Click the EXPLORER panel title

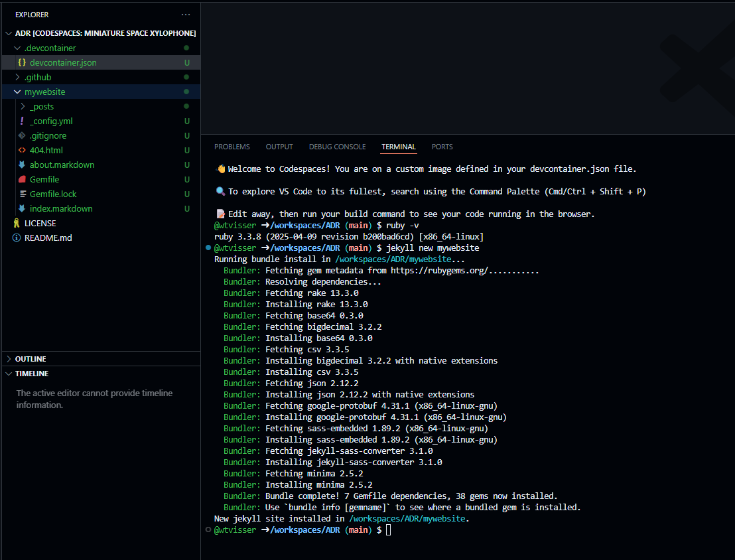32,15
